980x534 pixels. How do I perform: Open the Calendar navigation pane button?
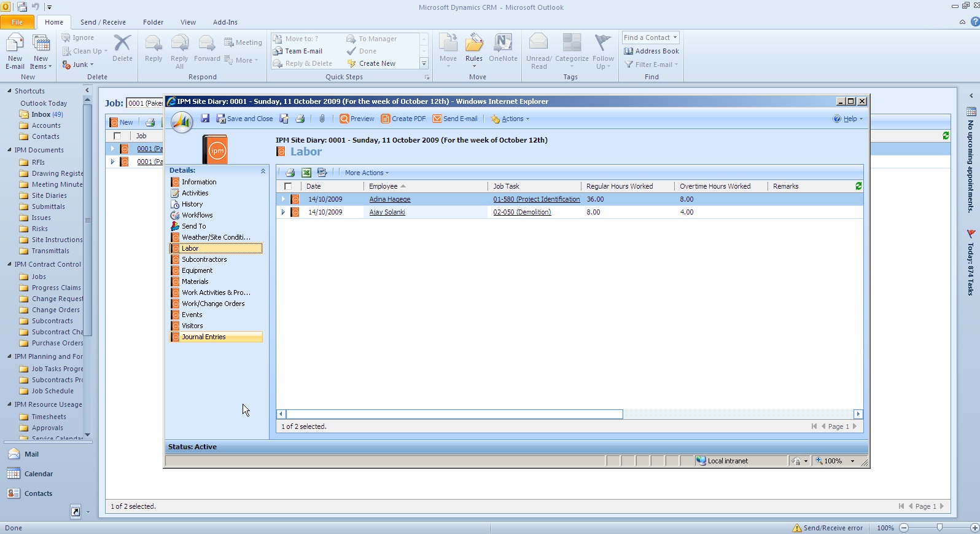[39, 474]
